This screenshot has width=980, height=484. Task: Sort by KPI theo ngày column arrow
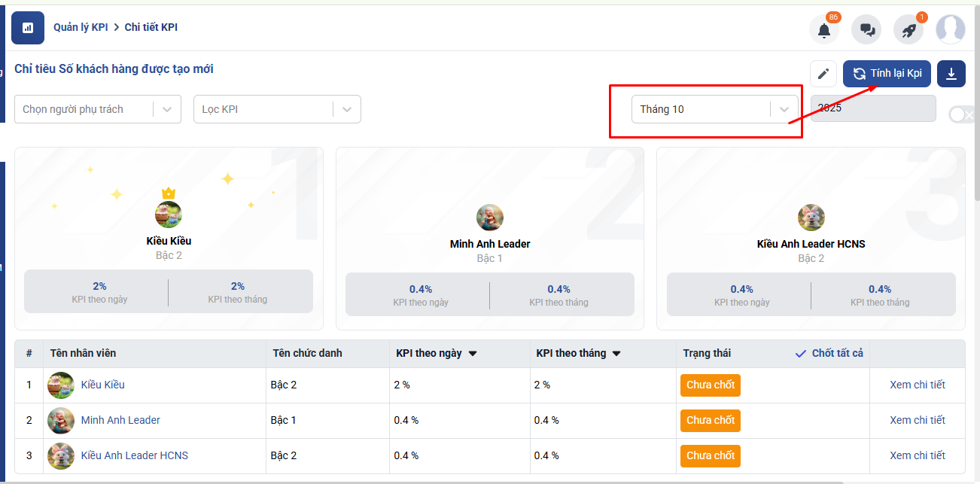click(x=473, y=354)
